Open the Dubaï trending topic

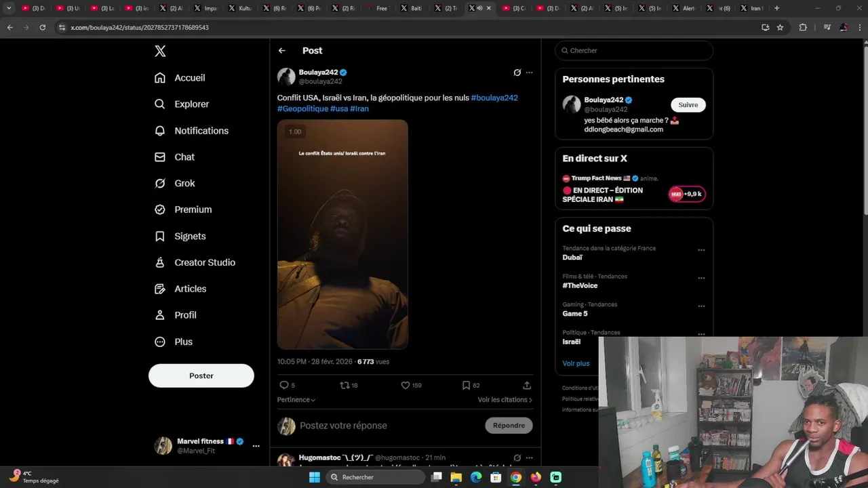[572, 258]
